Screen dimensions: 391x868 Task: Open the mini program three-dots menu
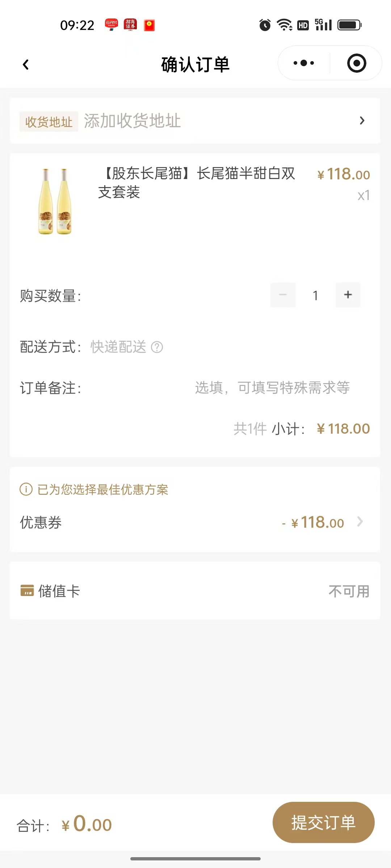pos(304,63)
